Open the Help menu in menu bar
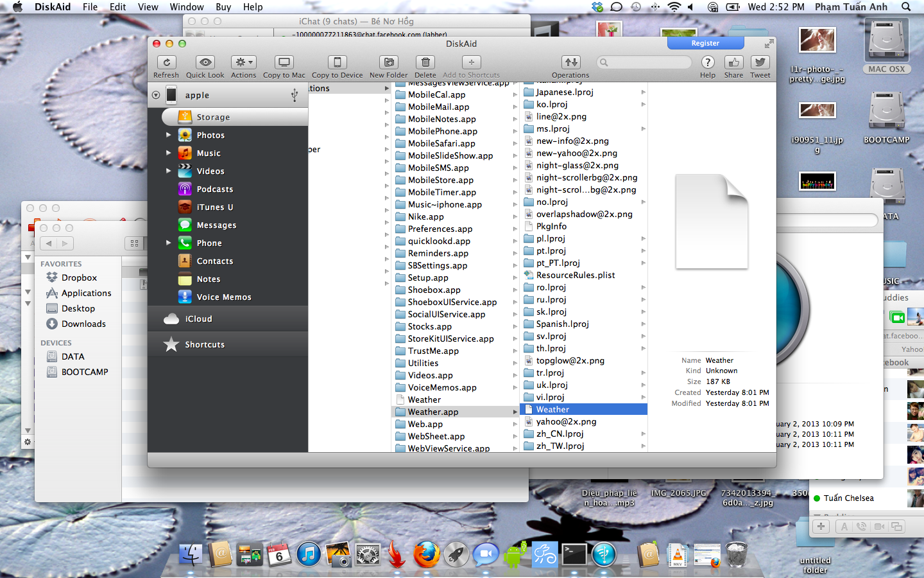This screenshot has height=578, width=924. coord(253,7)
